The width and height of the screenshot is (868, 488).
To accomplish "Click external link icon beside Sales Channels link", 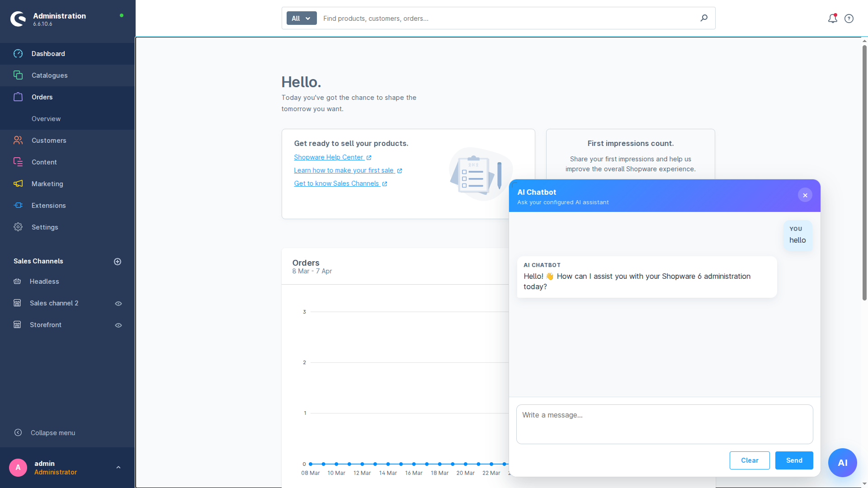I will [385, 184].
